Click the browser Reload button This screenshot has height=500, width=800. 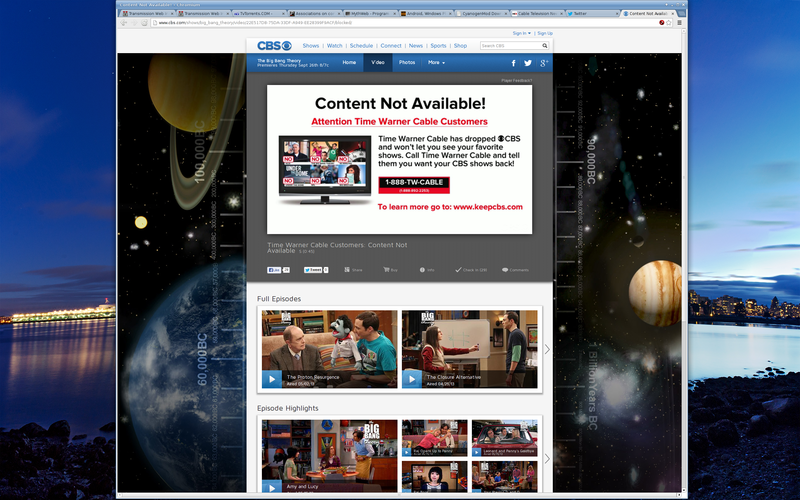[144, 23]
